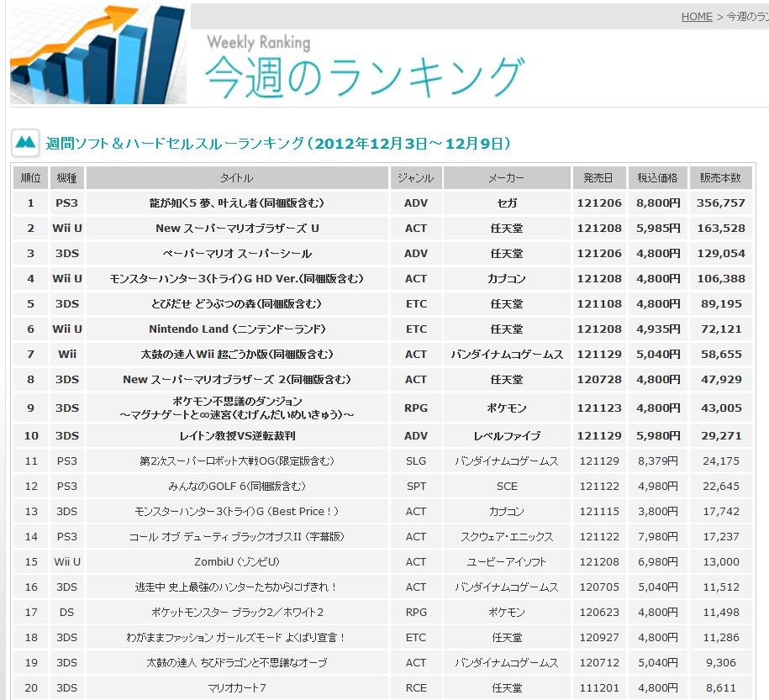
Task: Select title 龍が如く5 夢、叶えし者
Action: click(236, 203)
